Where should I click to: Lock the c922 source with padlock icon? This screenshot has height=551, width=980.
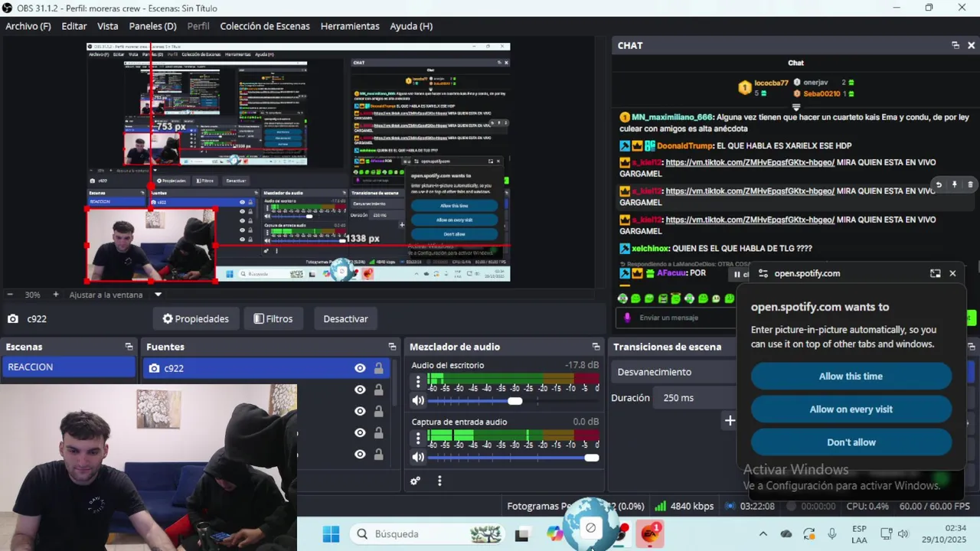tap(378, 368)
